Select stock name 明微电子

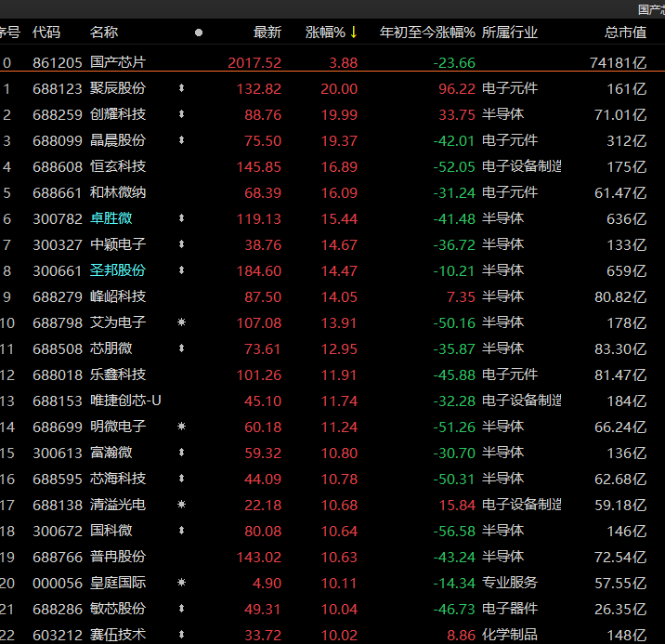(x=118, y=427)
